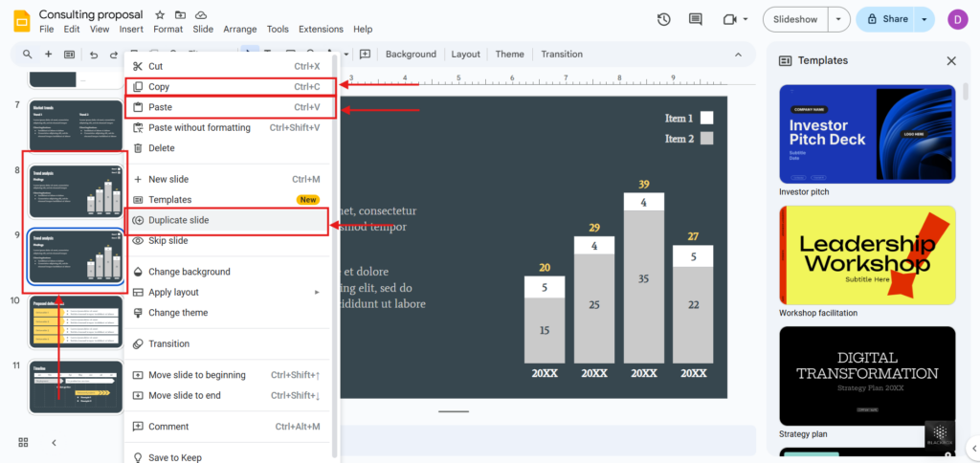This screenshot has height=463, width=980.
Task: Star the Consulting proposal document
Action: [160, 15]
